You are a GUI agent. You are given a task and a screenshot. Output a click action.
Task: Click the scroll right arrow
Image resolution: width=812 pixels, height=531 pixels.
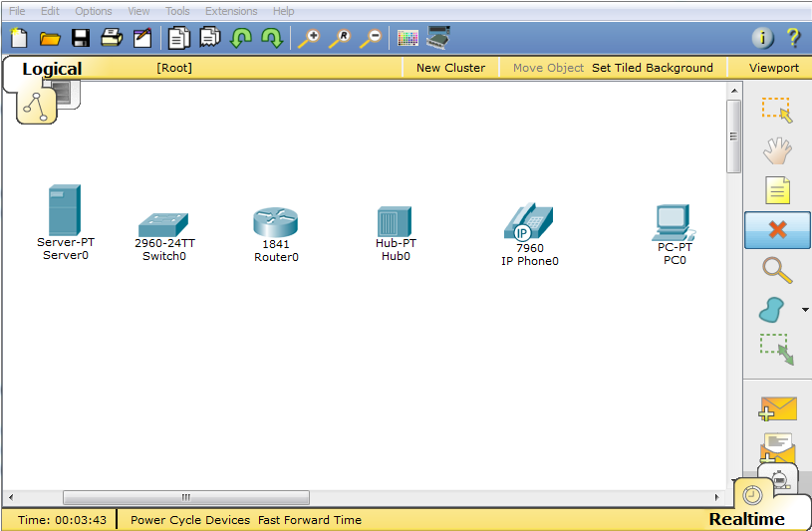(x=716, y=497)
